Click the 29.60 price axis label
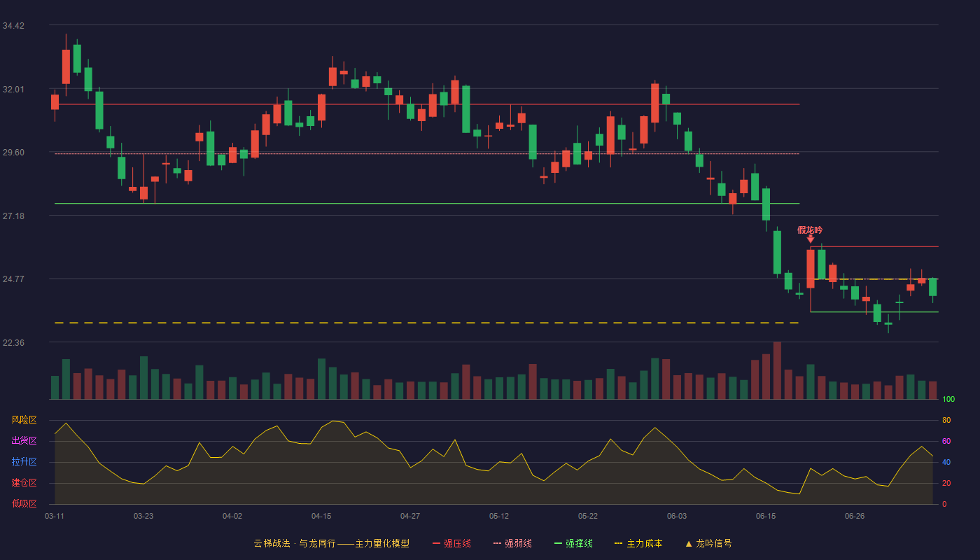 coord(13,153)
